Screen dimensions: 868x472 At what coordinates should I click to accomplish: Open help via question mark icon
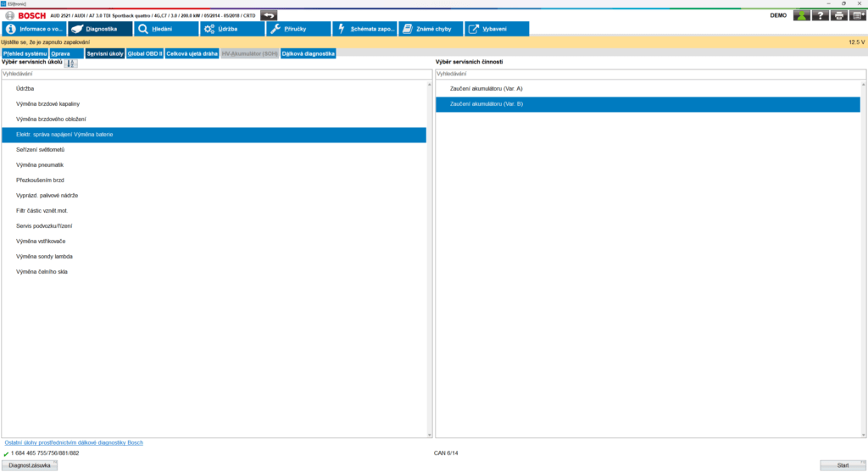[x=820, y=15]
